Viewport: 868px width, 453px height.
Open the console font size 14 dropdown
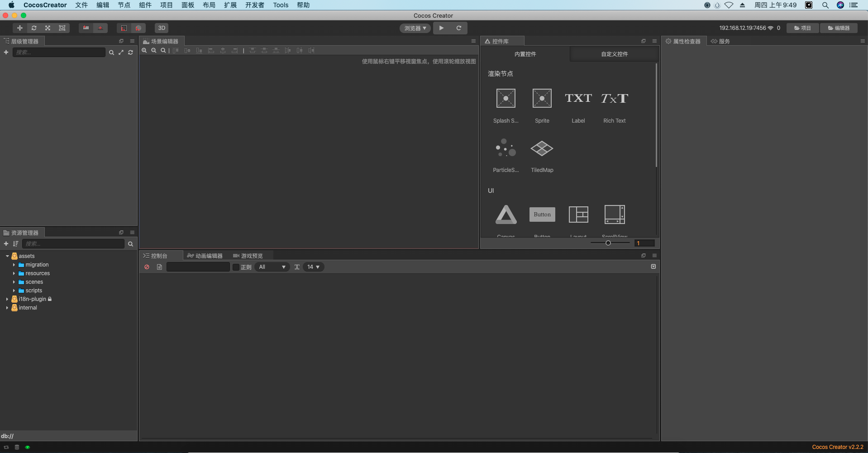point(313,267)
